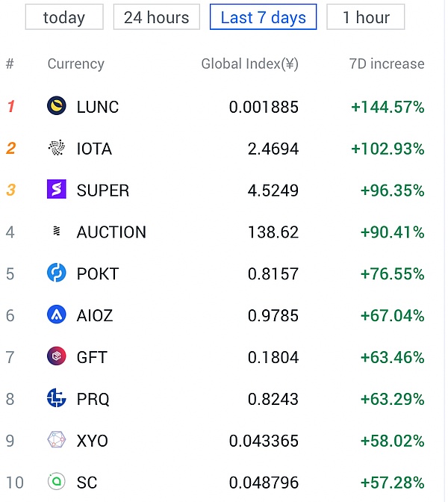
Task: Switch to the today tab
Action: pos(64,17)
